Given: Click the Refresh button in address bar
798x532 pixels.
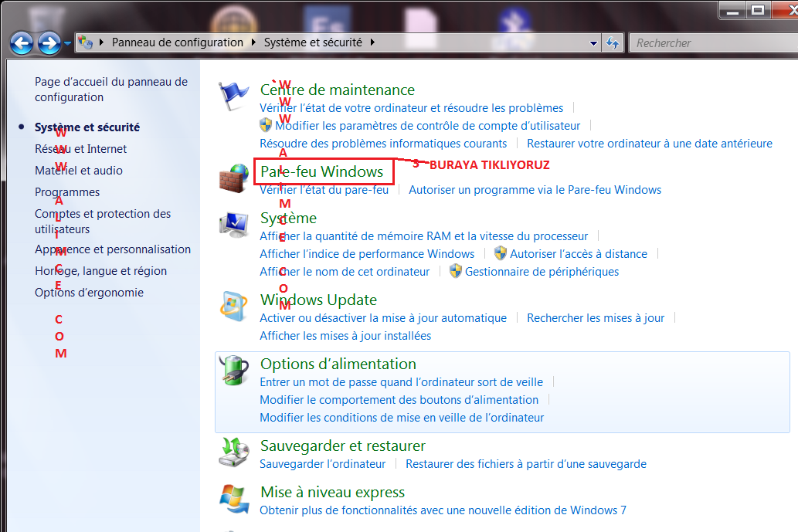Looking at the screenshot, I should (x=613, y=43).
